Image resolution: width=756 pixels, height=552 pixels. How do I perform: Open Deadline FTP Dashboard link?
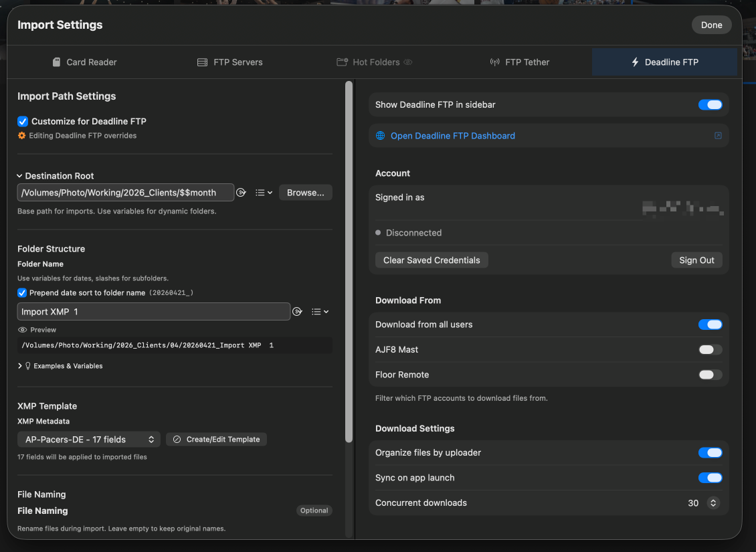pyautogui.click(x=453, y=135)
